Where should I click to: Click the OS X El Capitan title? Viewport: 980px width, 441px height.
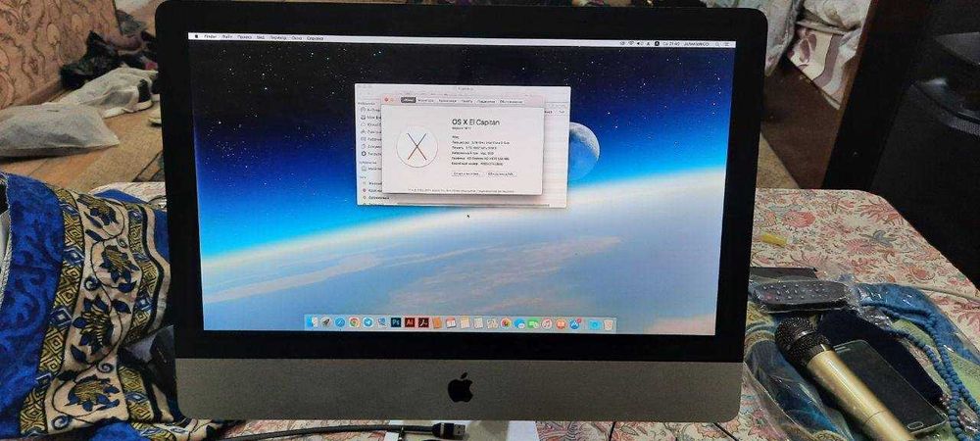(x=475, y=122)
